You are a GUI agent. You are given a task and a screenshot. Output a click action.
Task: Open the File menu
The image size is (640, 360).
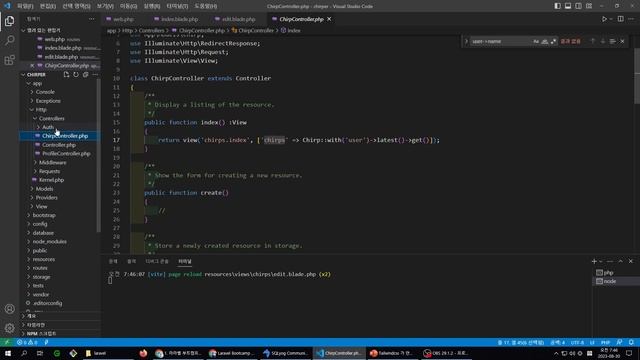(25, 6)
